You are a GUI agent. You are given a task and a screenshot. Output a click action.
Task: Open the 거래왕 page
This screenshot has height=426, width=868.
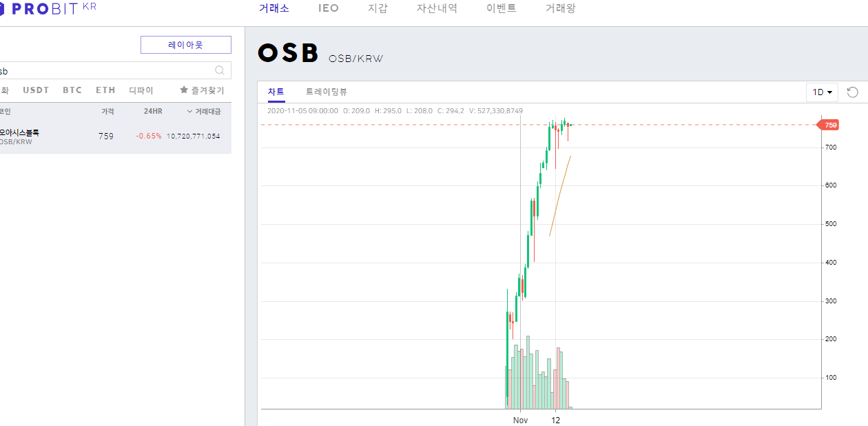pyautogui.click(x=560, y=9)
